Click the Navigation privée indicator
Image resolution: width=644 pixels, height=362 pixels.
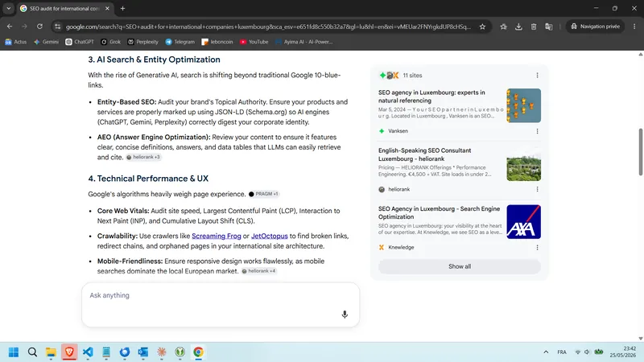pos(595,27)
